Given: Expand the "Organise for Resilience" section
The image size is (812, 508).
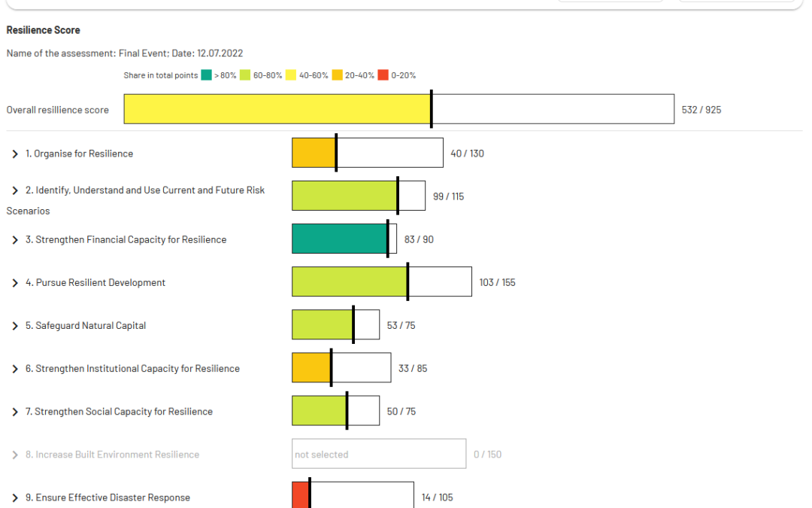Looking at the screenshot, I should 14,154.
